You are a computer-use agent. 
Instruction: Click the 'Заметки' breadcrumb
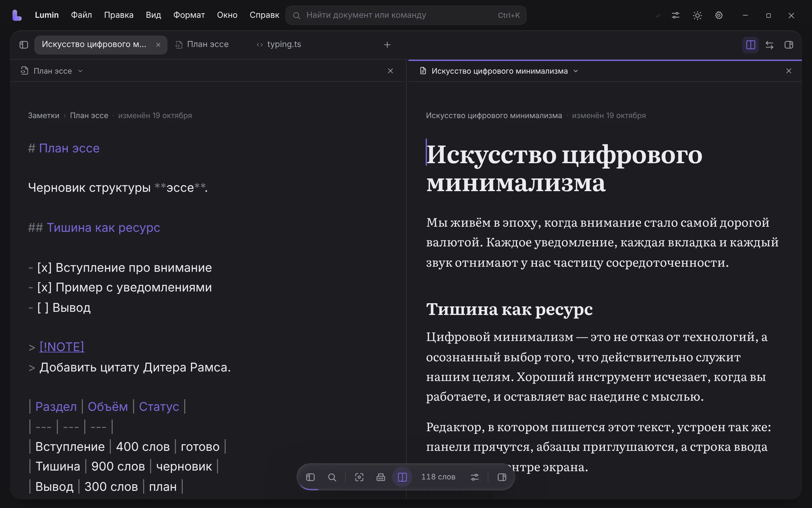[x=44, y=116]
